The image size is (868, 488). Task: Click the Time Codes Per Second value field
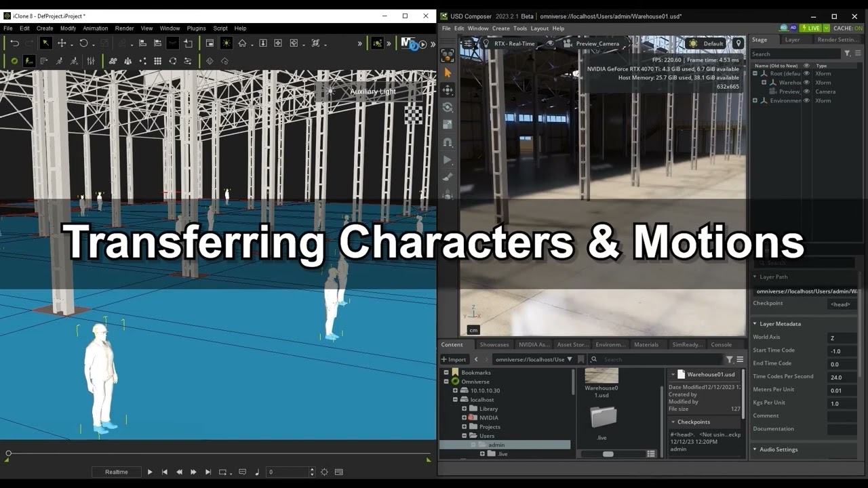[x=842, y=377]
